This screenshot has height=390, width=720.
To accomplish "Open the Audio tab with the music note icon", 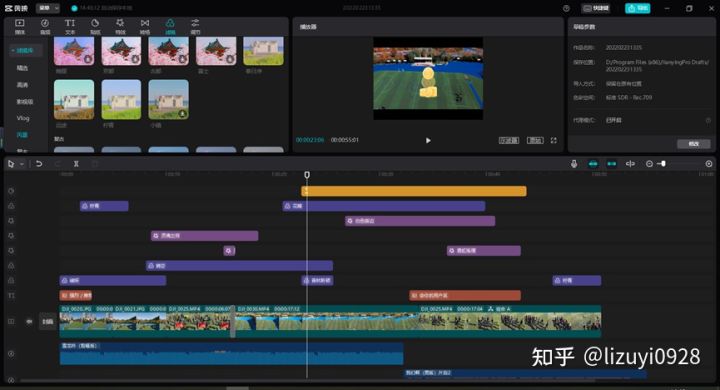I will click(45, 27).
